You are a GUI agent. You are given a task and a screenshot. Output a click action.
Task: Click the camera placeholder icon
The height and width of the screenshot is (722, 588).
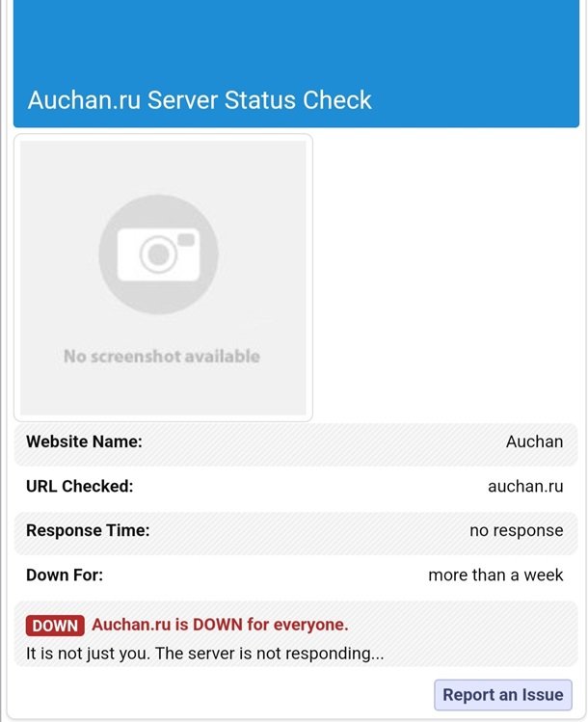158,254
